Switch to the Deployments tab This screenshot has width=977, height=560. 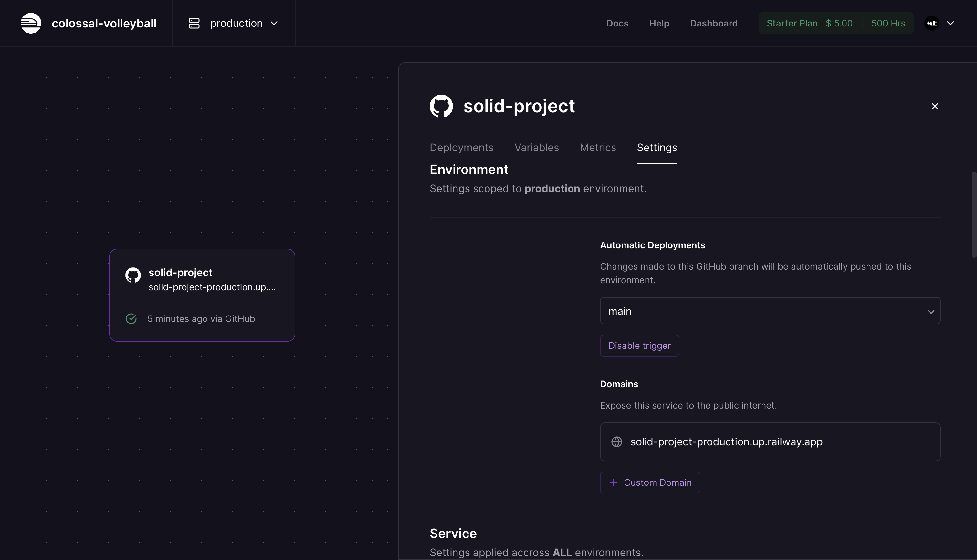point(461,148)
